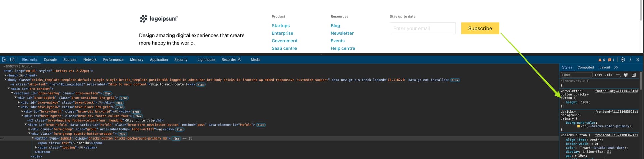
Task: Open the Startups footer link
Action: pyautogui.click(x=281, y=26)
